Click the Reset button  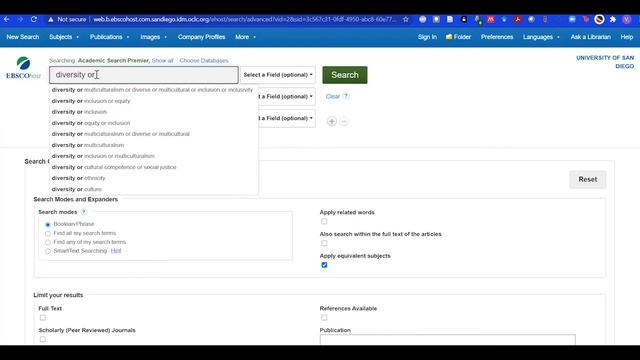(x=588, y=179)
